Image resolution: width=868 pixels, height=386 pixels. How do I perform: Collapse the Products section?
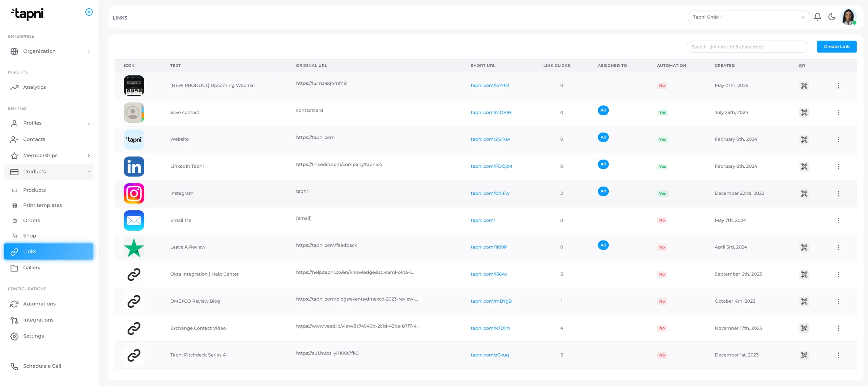click(x=49, y=172)
